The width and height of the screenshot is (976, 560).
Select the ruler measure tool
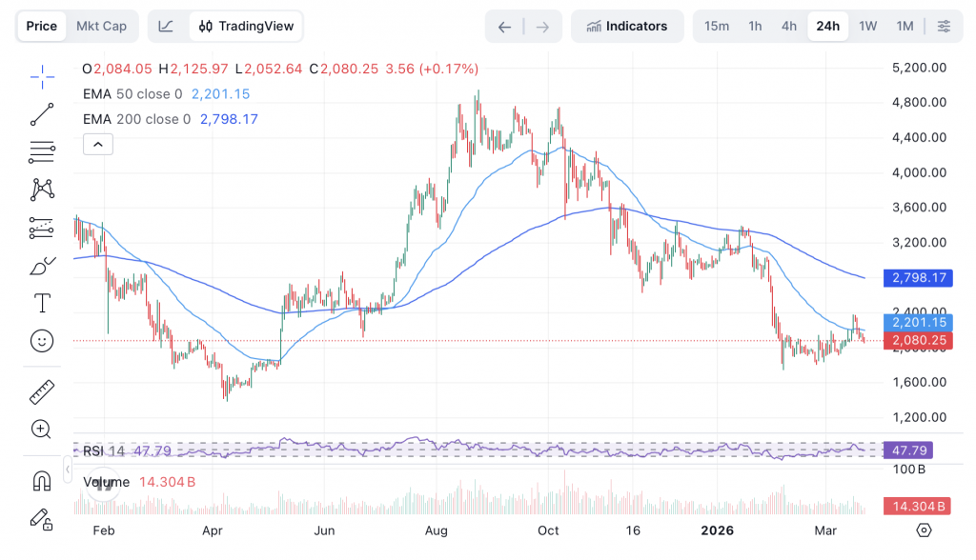(42, 391)
